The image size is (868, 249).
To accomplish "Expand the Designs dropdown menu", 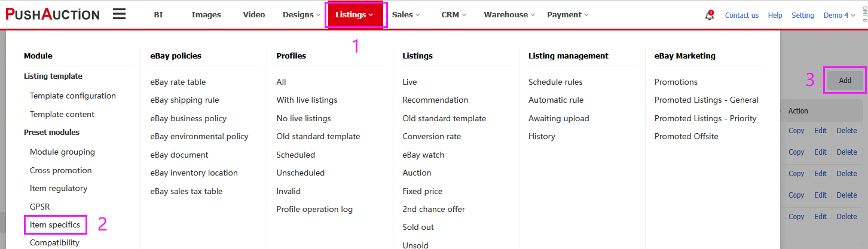I will tap(302, 15).
